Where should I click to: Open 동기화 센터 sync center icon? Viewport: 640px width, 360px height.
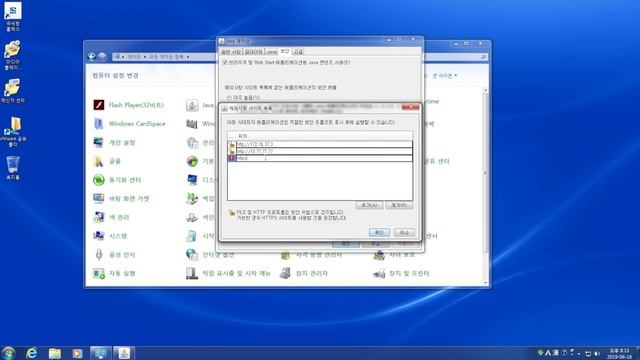[x=98, y=180]
